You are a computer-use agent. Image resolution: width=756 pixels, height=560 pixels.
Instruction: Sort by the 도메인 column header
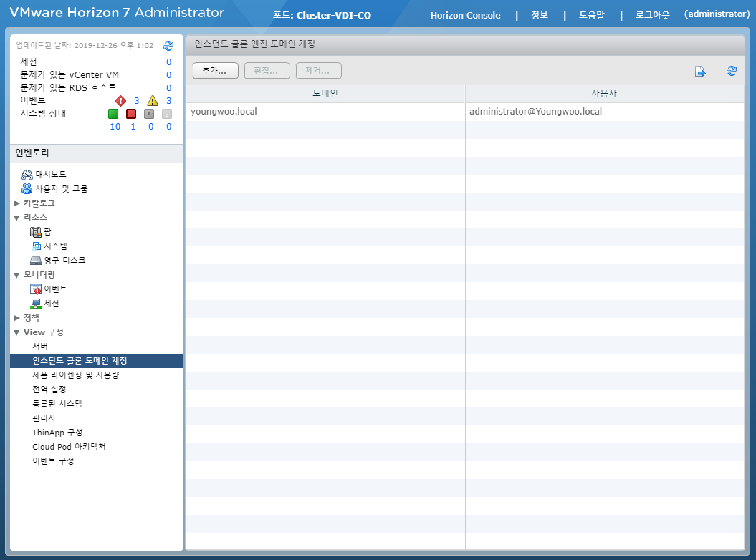(325, 94)
